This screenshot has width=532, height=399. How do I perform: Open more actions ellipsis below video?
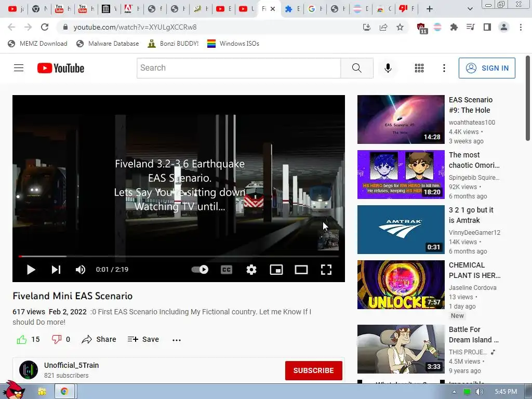[177, 340]
